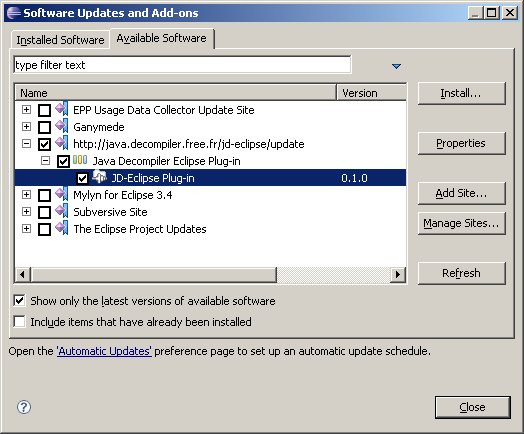Click the scroll left arrow
The image size is (524, 434).
coord(22,275)
